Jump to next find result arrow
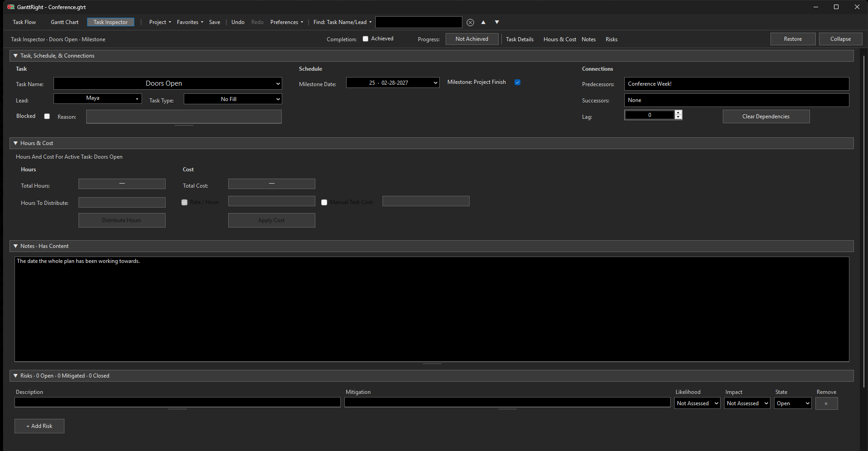Viewport: 868px width, 451px height. coord(497,22)
